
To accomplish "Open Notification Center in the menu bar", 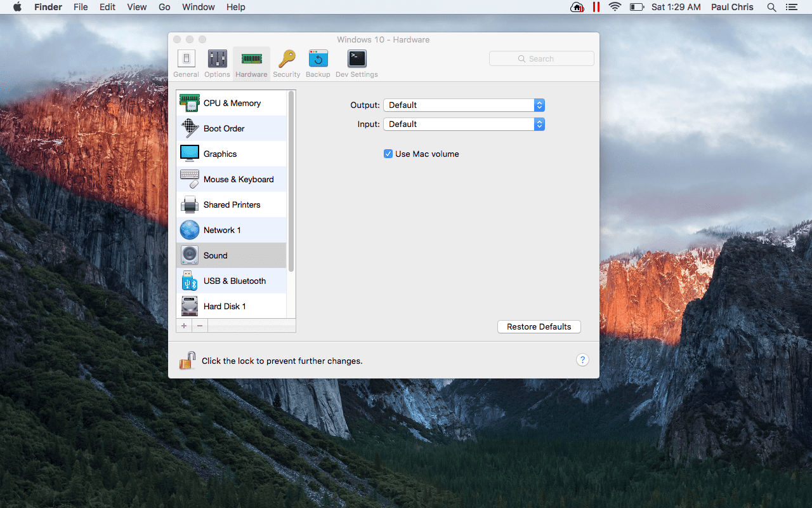I will point(791,7).
